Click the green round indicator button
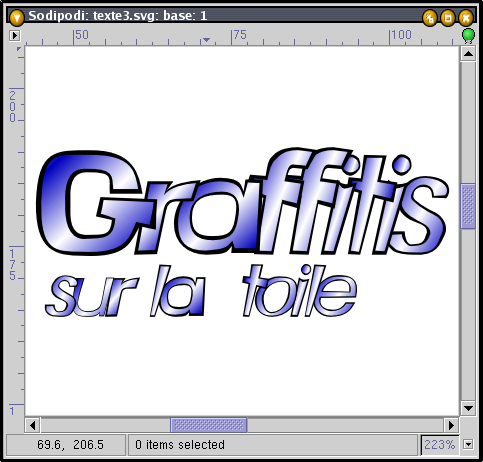 click(468, 35)
